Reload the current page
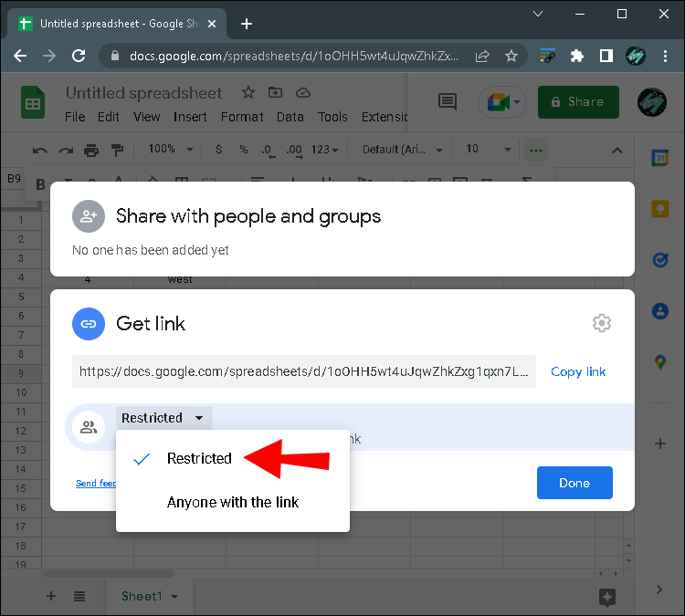The height and width of the screenshot is (616, 685). (79, 56)
